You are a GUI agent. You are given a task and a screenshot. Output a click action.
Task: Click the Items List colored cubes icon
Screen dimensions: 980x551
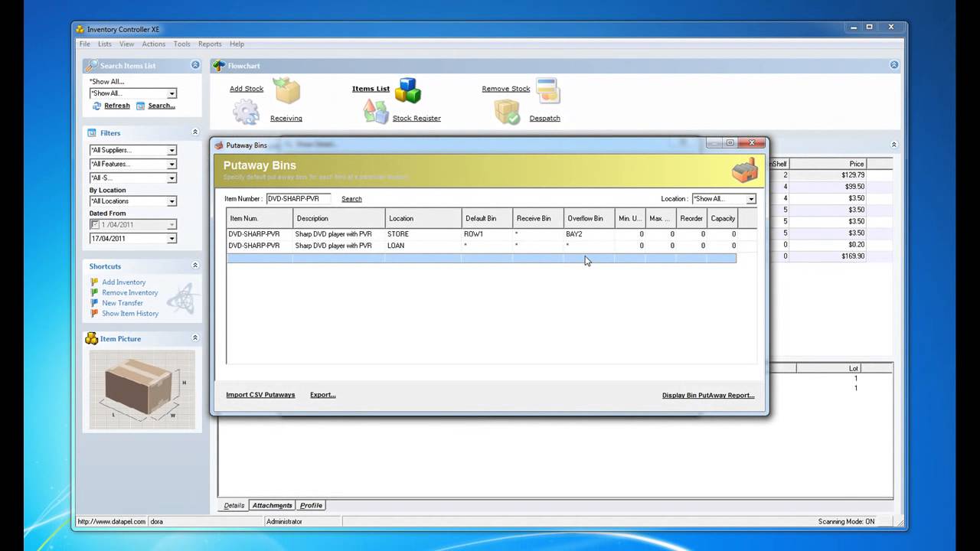(408, 90)
